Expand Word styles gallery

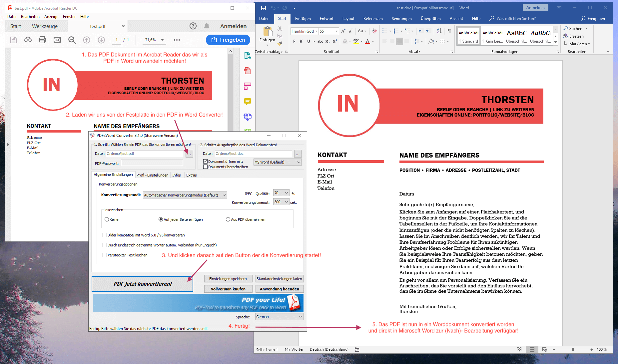tap(555, 42)
